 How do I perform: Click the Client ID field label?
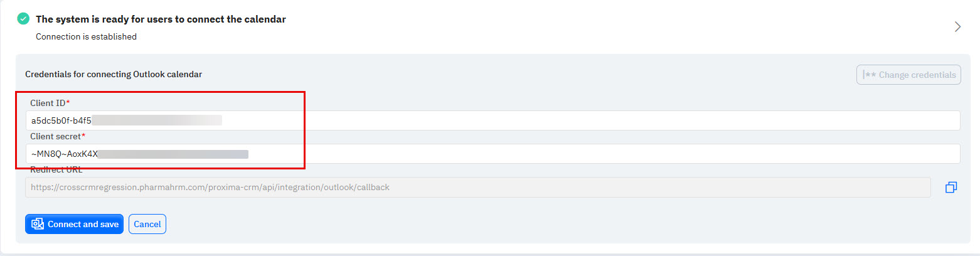click(48, 103)
